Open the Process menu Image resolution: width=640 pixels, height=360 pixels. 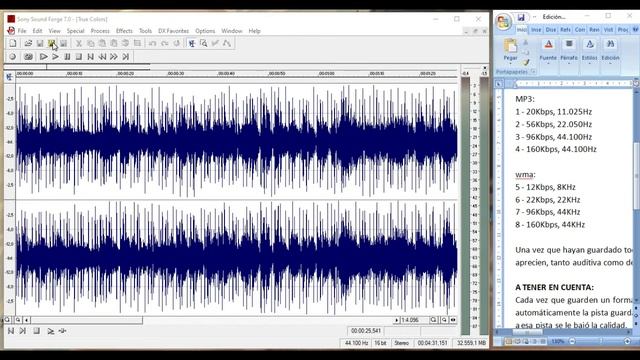100,31
